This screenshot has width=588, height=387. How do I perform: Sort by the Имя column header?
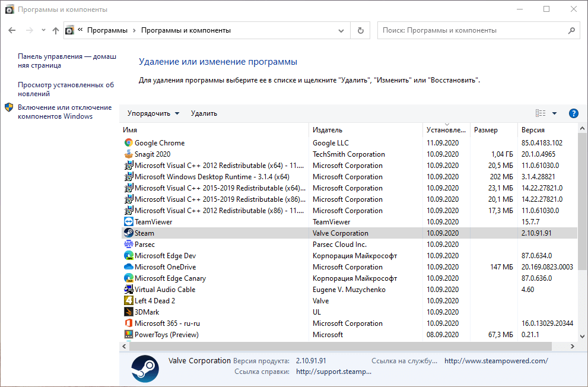[214, 130]
